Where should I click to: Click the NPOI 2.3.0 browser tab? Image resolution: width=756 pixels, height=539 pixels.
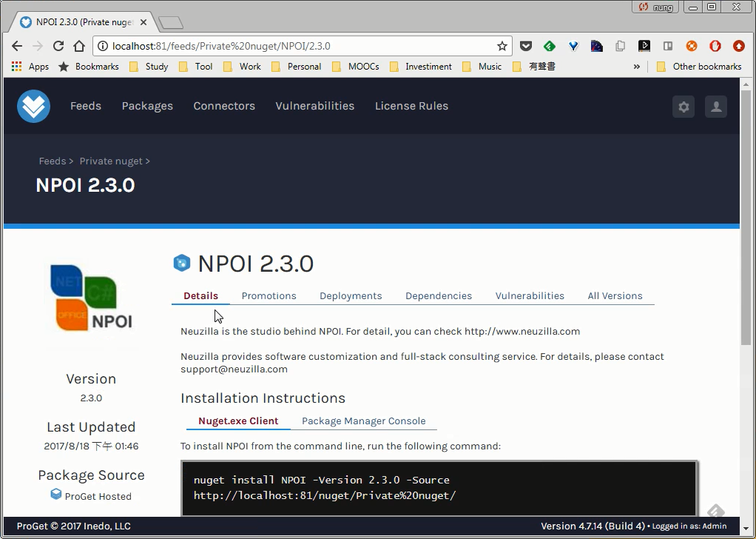(x=84, y=22)
